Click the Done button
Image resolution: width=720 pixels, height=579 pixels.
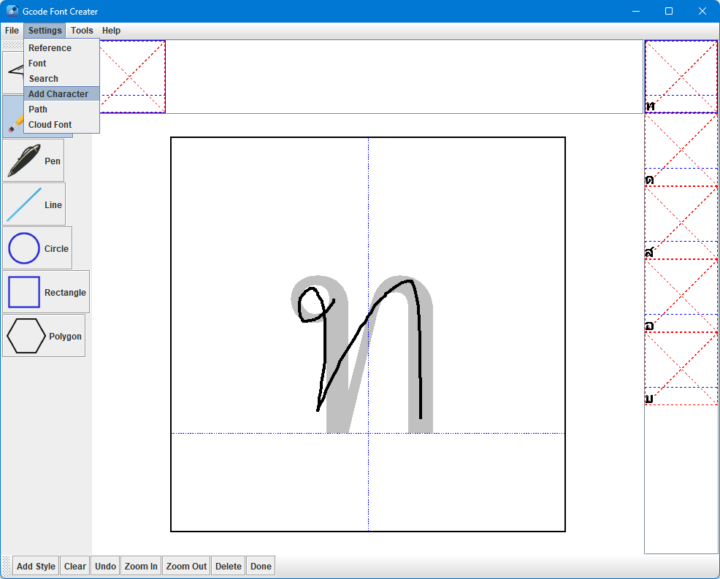coord(261,566)
